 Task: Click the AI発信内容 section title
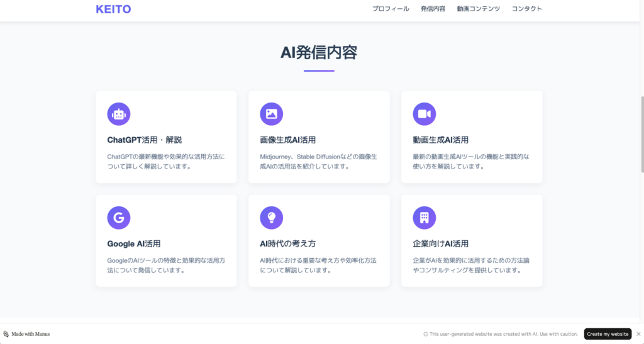point(319,53)
